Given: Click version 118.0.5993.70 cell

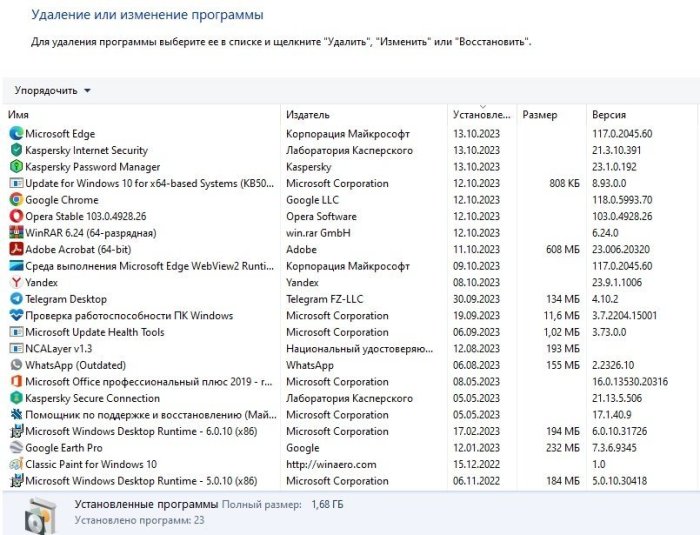Looking at the screenshot, I should click(622, 200).
